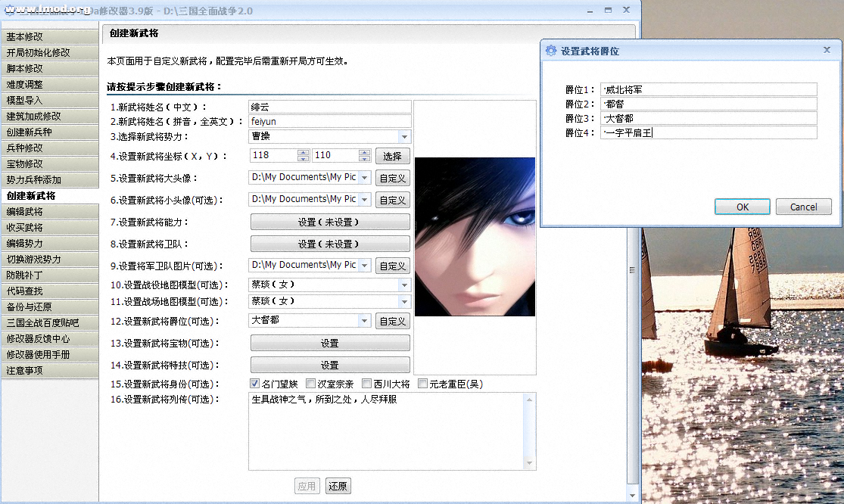Click the 还原 button at the bottom
The image size is (844, 504).
[338, 486]
